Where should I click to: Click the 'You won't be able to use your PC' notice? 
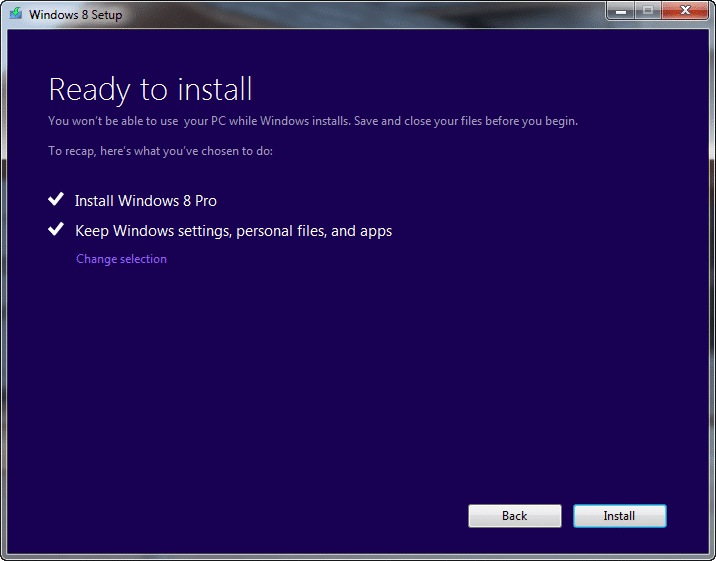coord(313,121)
